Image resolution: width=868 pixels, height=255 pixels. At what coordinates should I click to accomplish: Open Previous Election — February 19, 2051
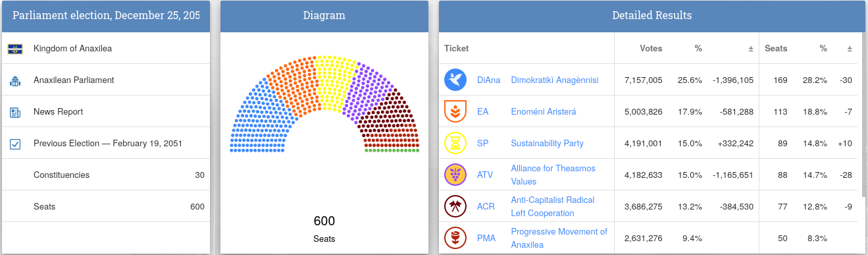[x=108, y=143]
